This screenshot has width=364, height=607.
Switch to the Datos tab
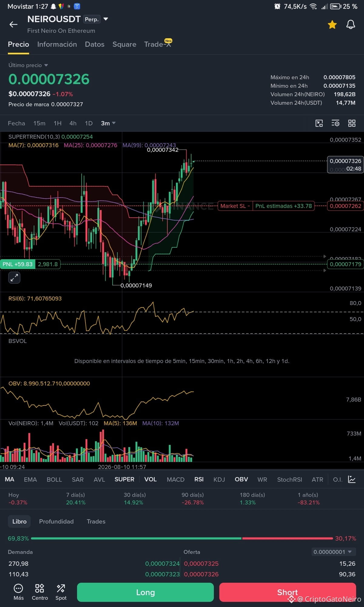point(95,44)
